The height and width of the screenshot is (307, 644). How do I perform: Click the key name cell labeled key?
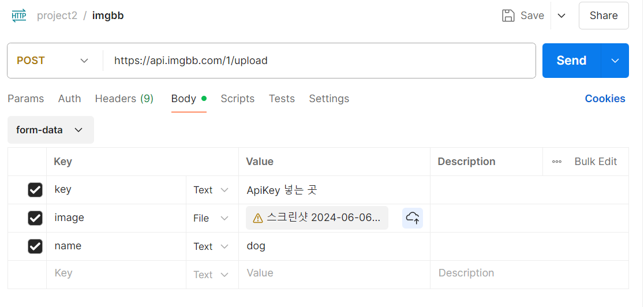click(x=116, y=190)
